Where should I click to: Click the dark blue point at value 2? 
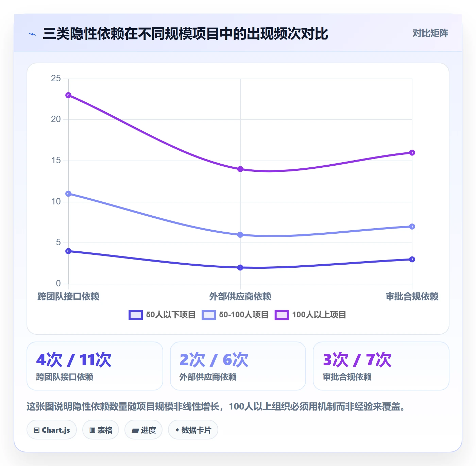click(x=240, y=268)
